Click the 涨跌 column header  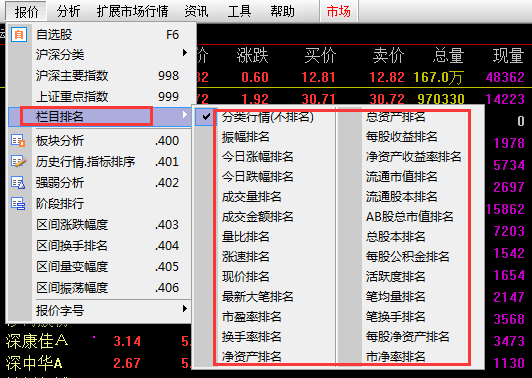point(252,55)
